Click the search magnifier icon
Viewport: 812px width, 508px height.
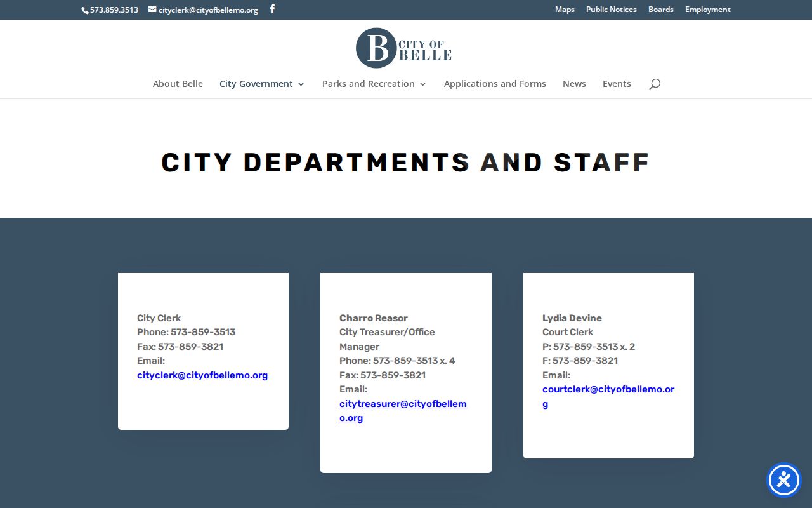(x=655, y=84)
